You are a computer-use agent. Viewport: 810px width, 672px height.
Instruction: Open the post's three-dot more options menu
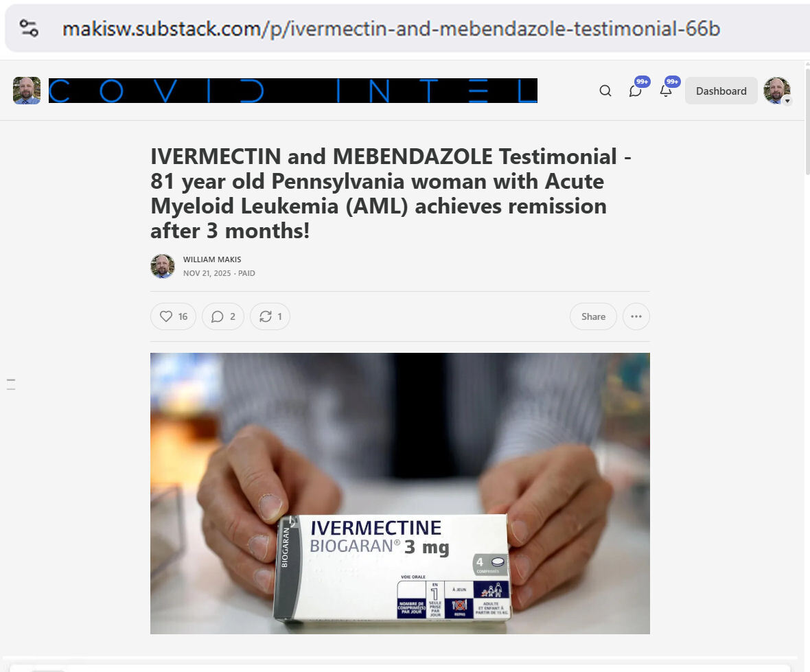[x=636, y=316]
